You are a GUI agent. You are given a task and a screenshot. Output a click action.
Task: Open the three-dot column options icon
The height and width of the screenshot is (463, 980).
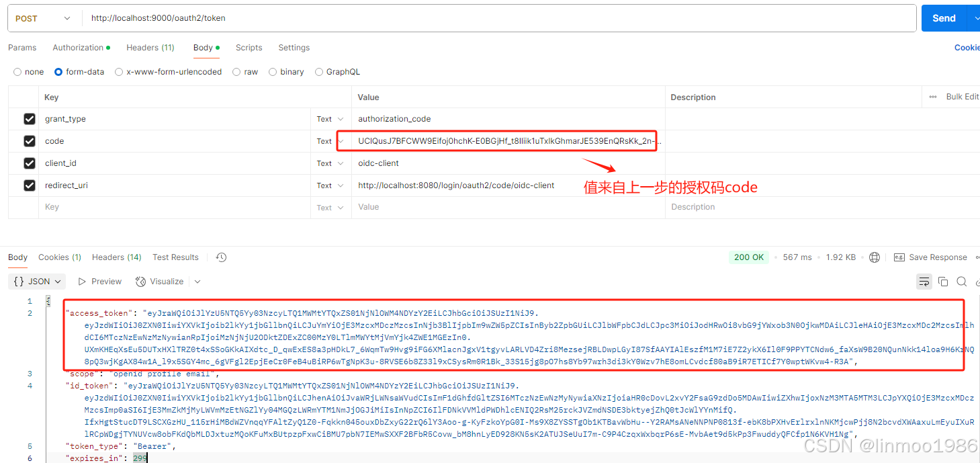coord(933,97)
